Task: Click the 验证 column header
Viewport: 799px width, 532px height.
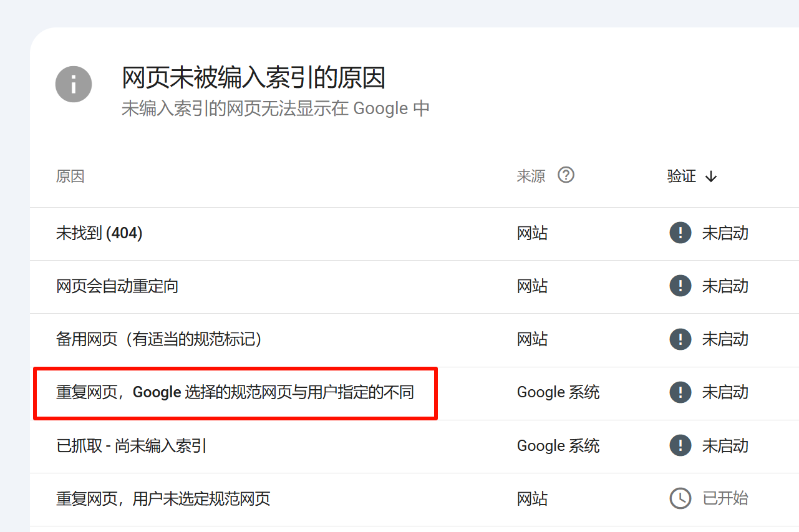Action: (682, 177)
